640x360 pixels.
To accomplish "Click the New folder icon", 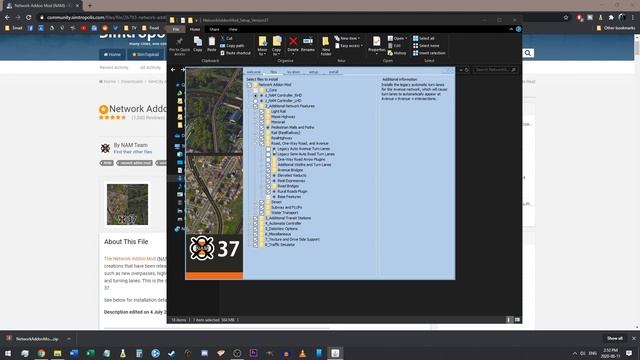I will [x=325, y=42].
